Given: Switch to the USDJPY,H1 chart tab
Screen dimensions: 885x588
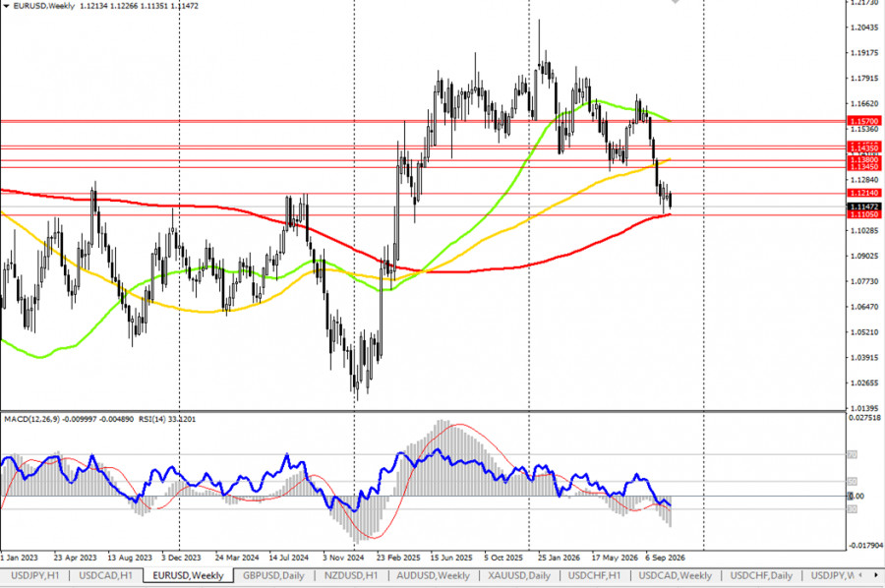Looking at the screenshot, I should pyautogui.click(x=35, y=575).
